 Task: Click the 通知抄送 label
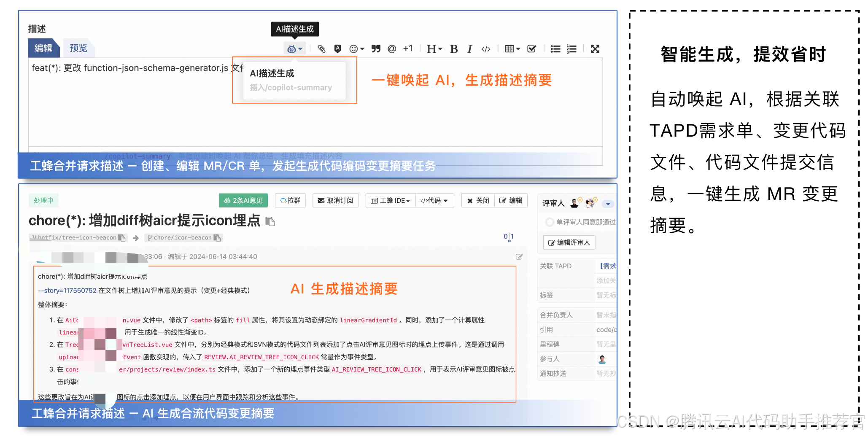point(553,374)
